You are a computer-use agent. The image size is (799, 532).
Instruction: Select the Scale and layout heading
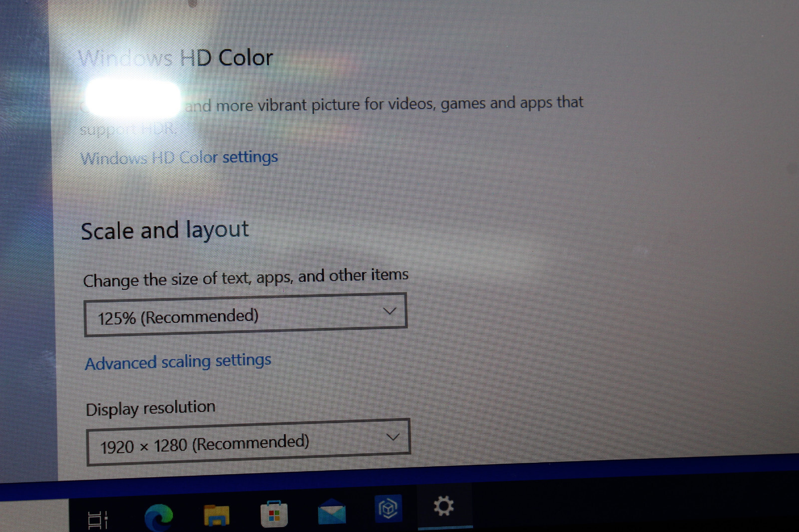pyautogui.click(x=165, y=230)
